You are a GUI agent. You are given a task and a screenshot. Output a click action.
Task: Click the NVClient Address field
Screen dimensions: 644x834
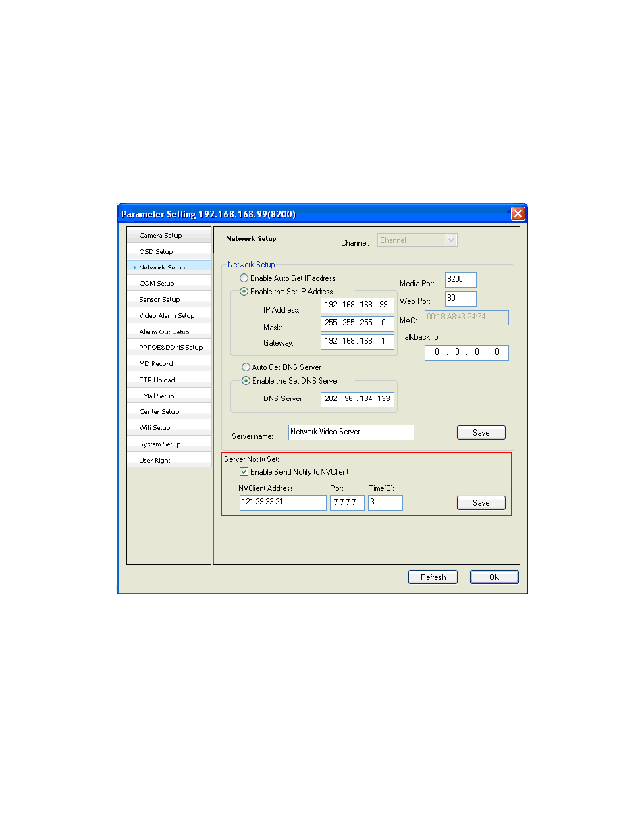click(283, 502)
